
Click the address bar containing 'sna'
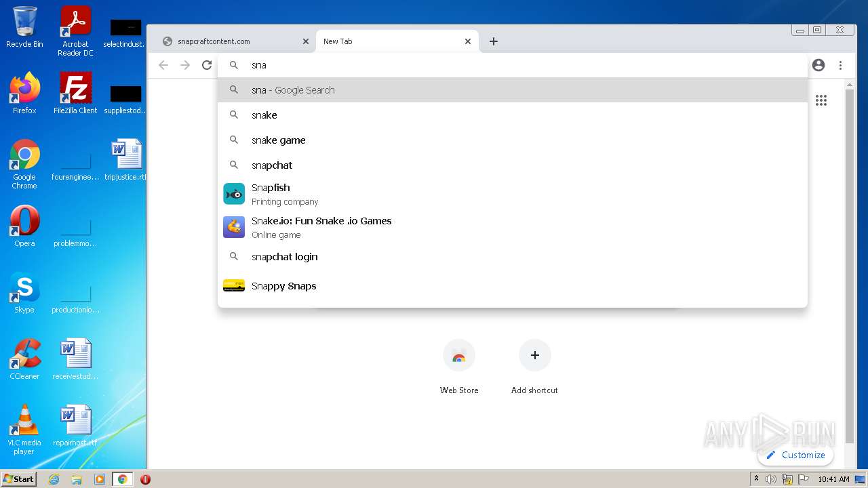point(513,65)
